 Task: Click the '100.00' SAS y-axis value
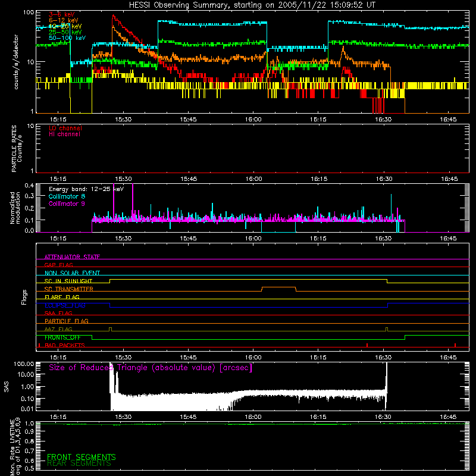[x=24, y=364]
